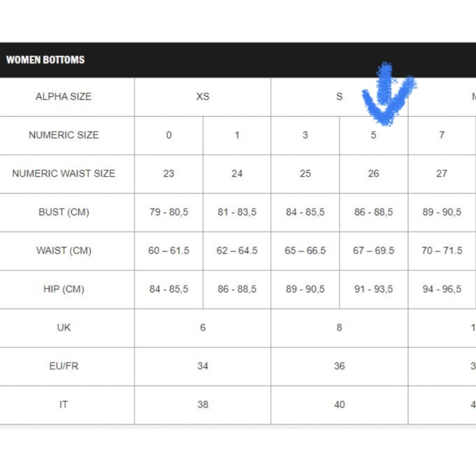
Task: Select hip measurement 94 - 96,5
Action: point(442,289)
